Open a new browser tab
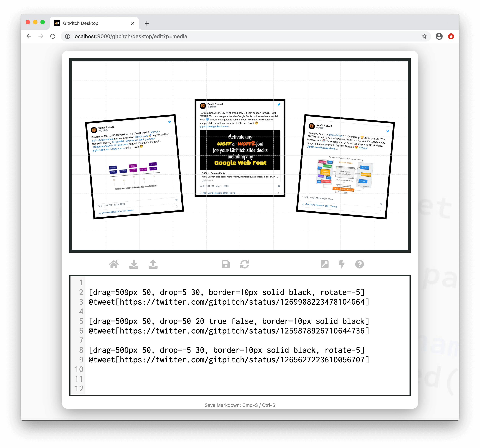The width and height of the screenshot is (480, 448). pos(147,23)
